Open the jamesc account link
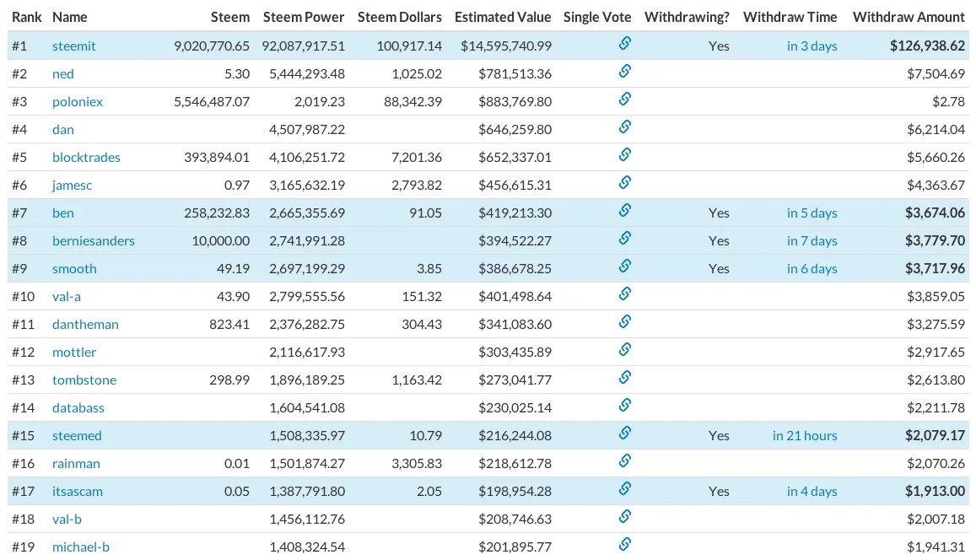The image size is (976, 560). pyautogui.click(x=73, y=185)
